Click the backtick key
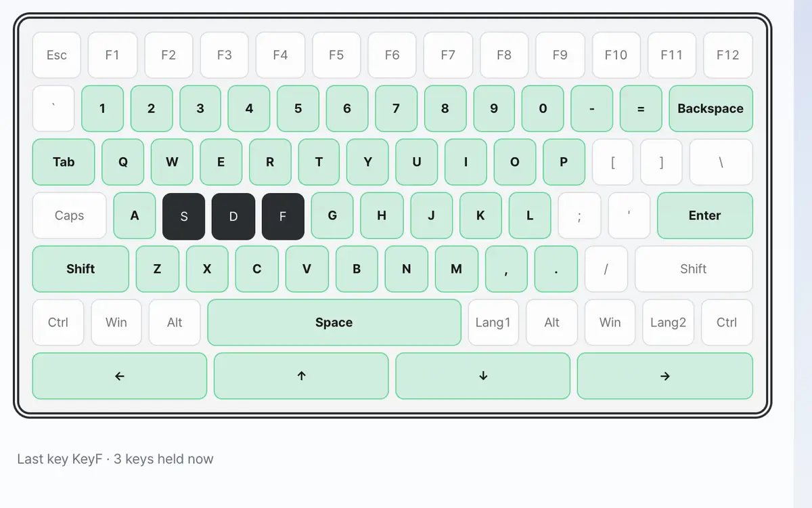812x508 pixels. (x=53, y=108)
